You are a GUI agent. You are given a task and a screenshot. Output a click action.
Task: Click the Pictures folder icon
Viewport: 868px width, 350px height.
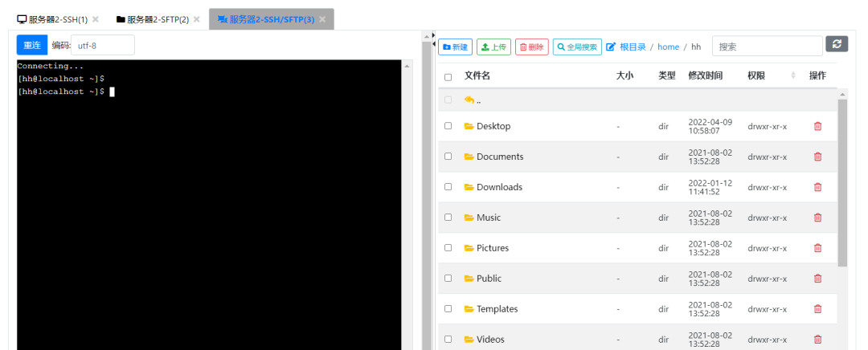[x=469, y=248]
